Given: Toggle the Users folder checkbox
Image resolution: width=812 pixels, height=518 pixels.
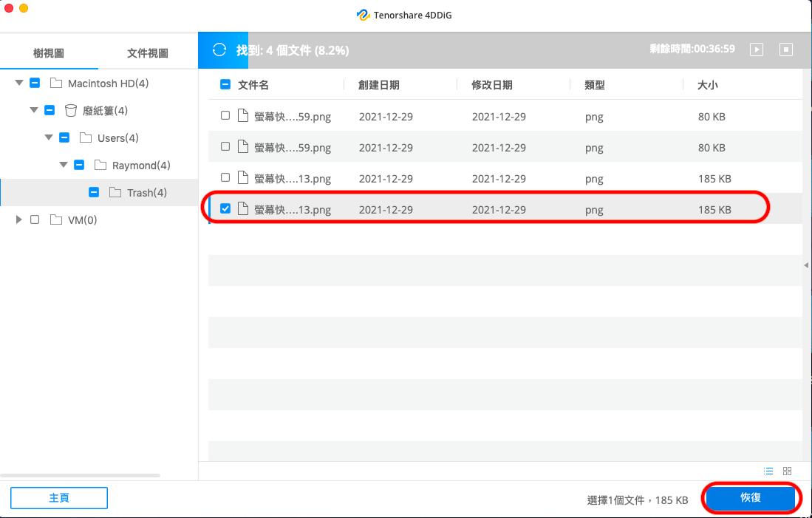Looking at the screenshot, I should point(64,137).
